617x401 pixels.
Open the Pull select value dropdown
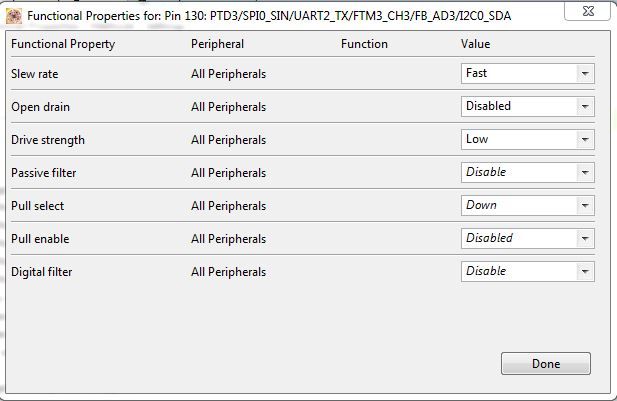(x=585, y=205)
